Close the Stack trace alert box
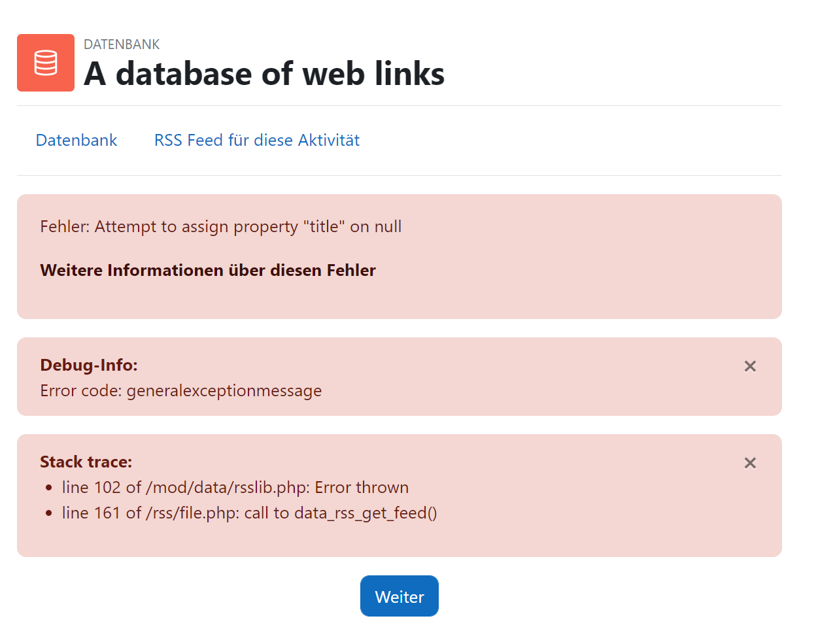The image size is (818, 644). pyautogui.click(x=750, y=463)
